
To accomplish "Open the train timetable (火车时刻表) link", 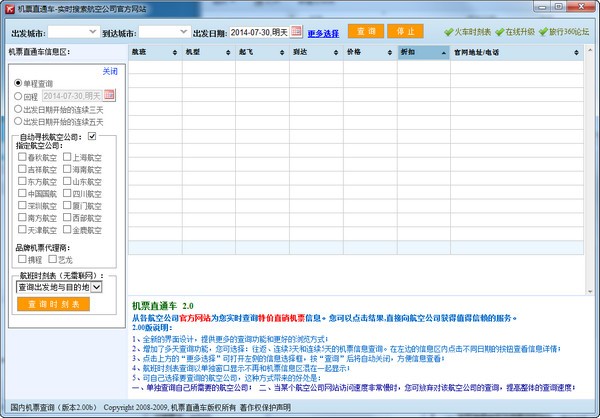I will (474, 32).
